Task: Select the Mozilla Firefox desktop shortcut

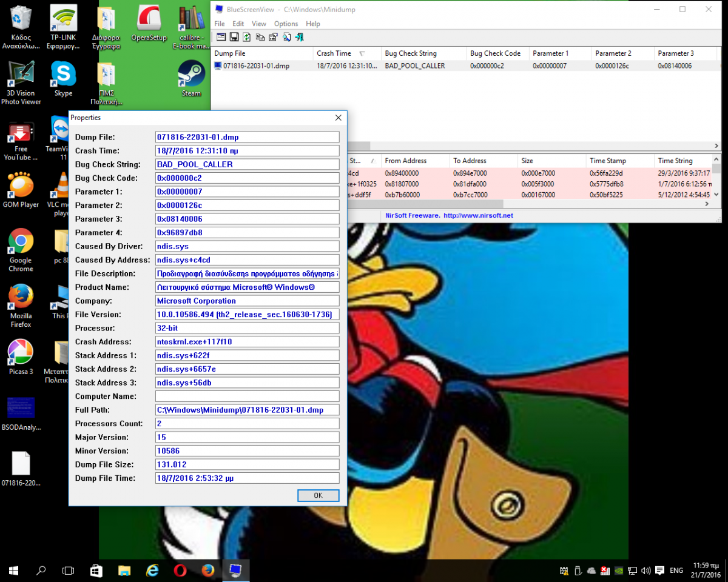Action: (x=21, y=306)
